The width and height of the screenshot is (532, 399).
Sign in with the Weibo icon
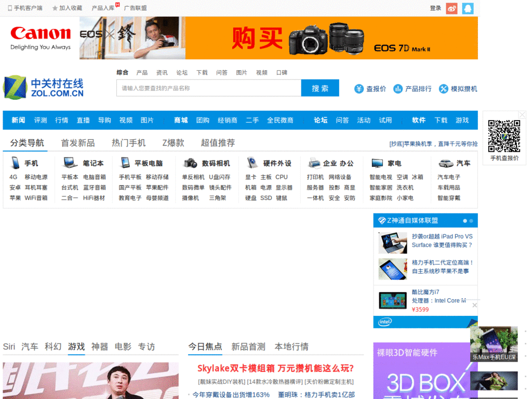tap(451, 8)
